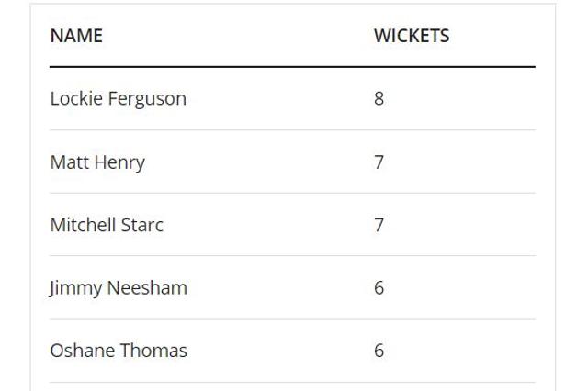Click the word Neesham in fourth row
The width and height of the screenshot is (588, 391).
(x=147, y=288)
